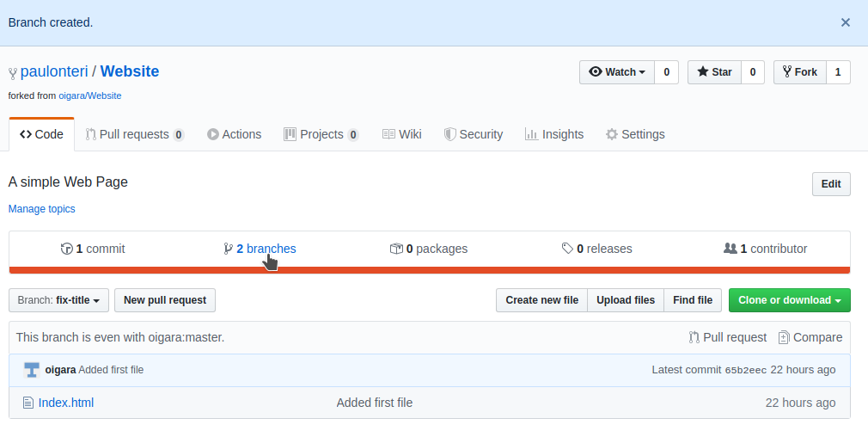Image resolution: width=868 pixels, height=431 pixels.
Task: Open the commit hash 65b2eec
Action: click(x=743, y=370)
